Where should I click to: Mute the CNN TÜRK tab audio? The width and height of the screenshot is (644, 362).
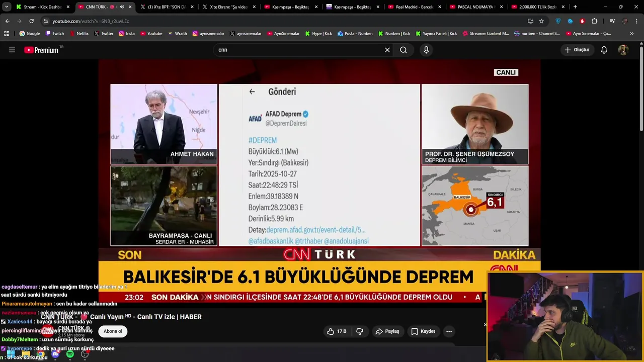point(122,7)
